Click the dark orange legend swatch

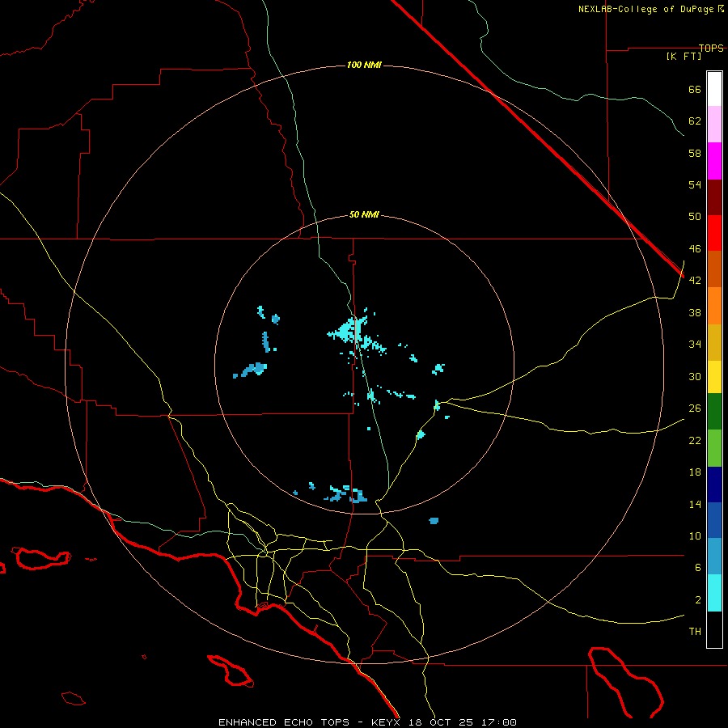[x=714, y=269]
